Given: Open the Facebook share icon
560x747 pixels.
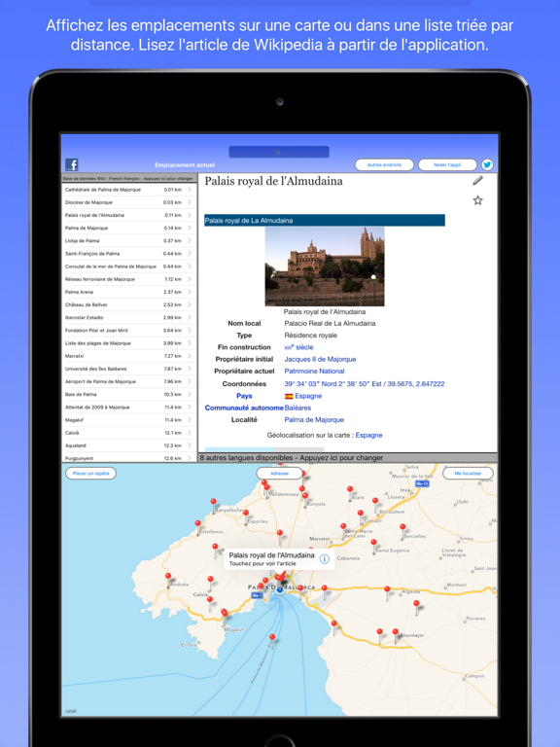Looking at the screenshot, I should [x=71, y=164].
